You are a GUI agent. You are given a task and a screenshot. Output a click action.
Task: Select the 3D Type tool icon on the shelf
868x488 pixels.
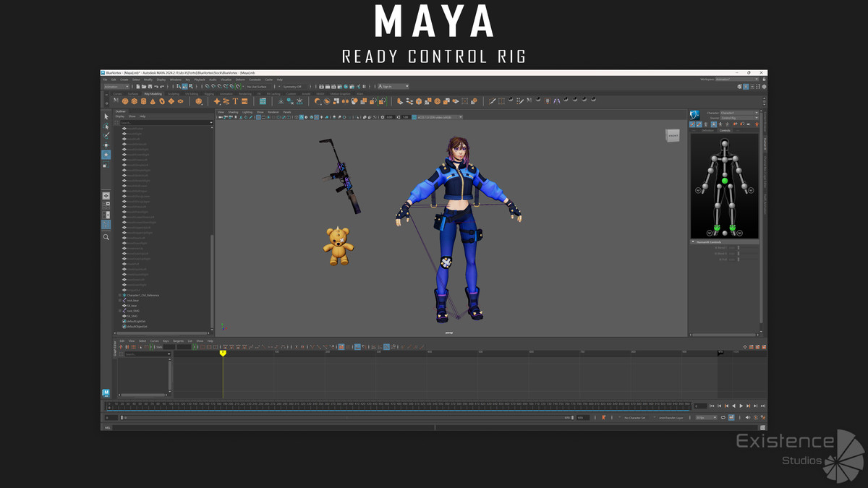tap(234, 101)
